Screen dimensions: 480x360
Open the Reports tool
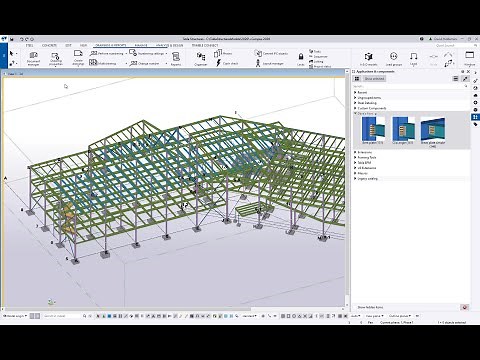pyautogui.click(x=176, y=59)
